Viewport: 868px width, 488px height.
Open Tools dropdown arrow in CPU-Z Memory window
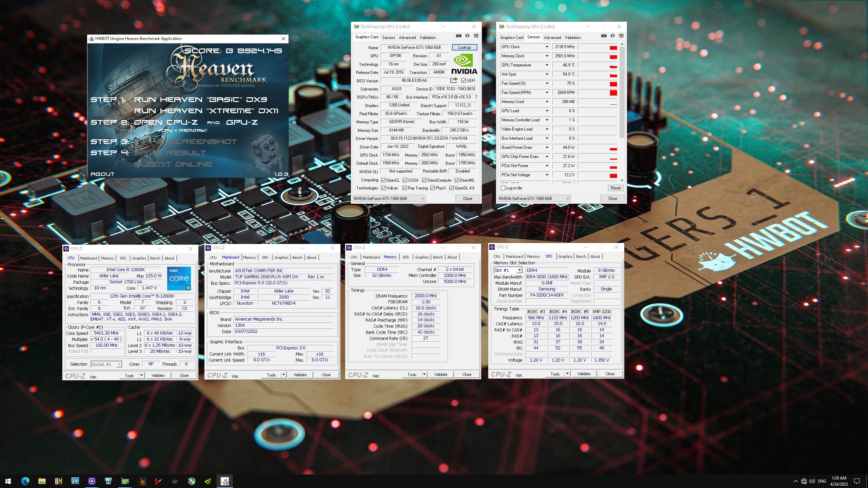click(424, 374)
